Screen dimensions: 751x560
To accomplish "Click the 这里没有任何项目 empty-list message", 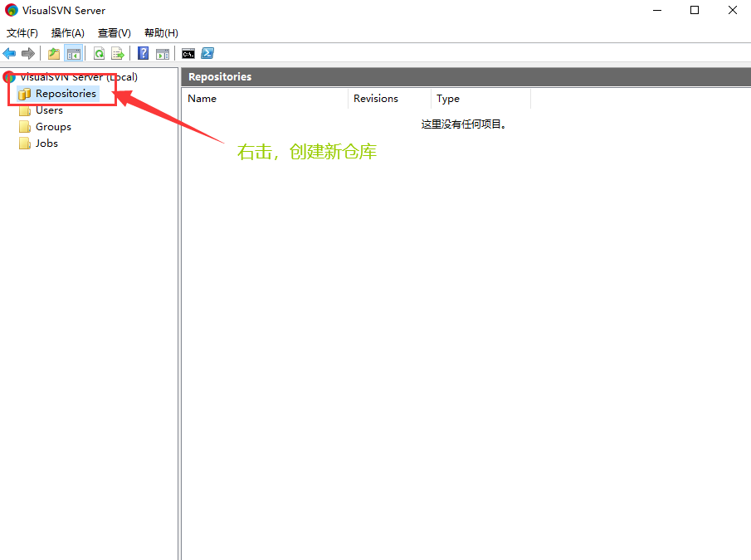I will click(x=464, y=124).
